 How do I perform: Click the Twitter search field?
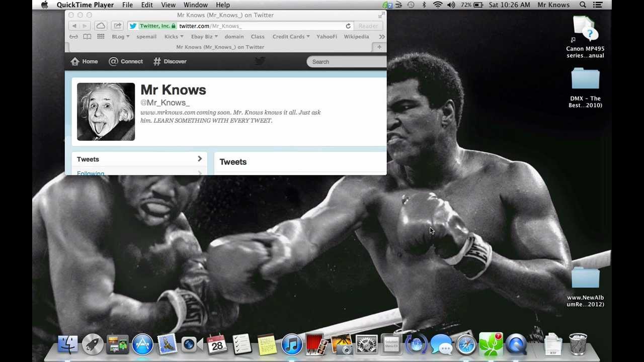click(x=347, y=62)
